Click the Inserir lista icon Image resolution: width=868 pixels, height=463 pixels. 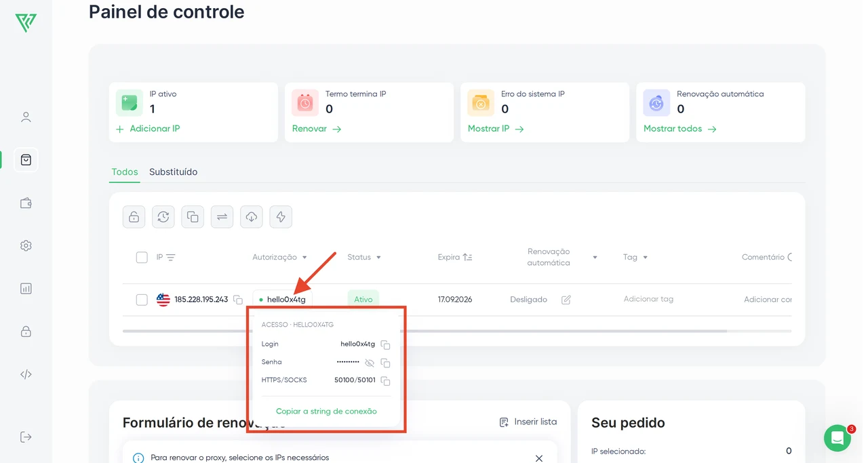(504, 422)
